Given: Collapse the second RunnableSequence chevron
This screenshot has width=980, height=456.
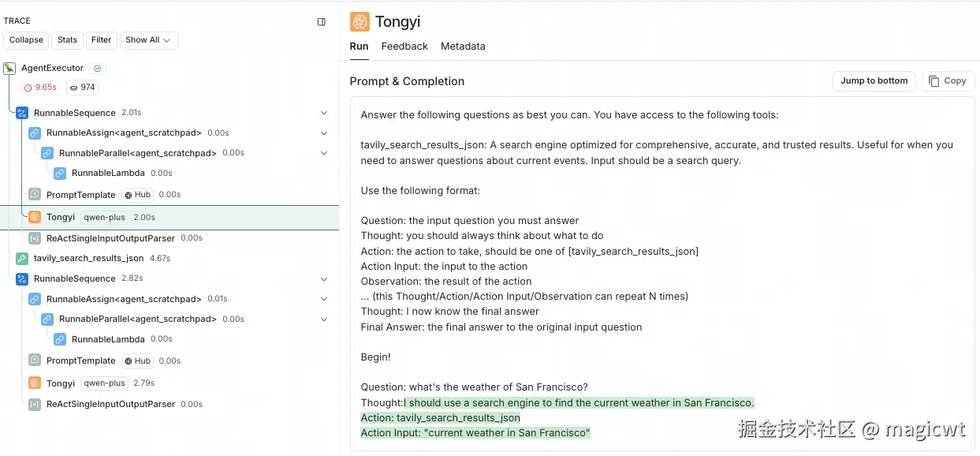Looking at the screenshot, I should [324, 278].
